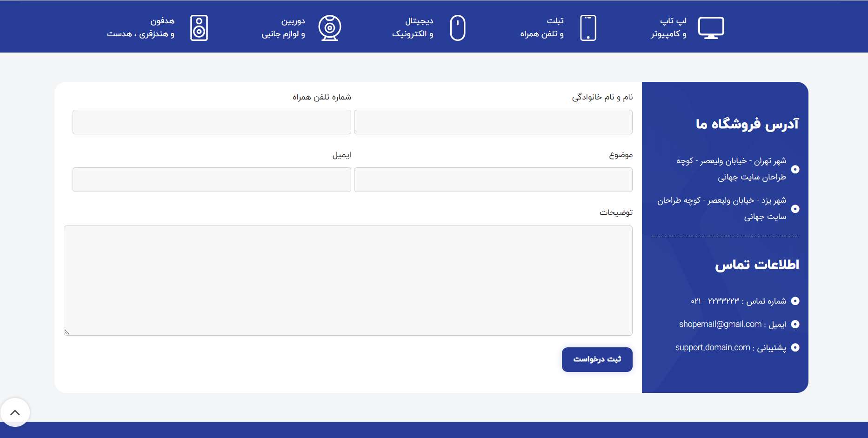
Task: Submit the form with ثبت درخواست button
Action: (x=597, y=359)
